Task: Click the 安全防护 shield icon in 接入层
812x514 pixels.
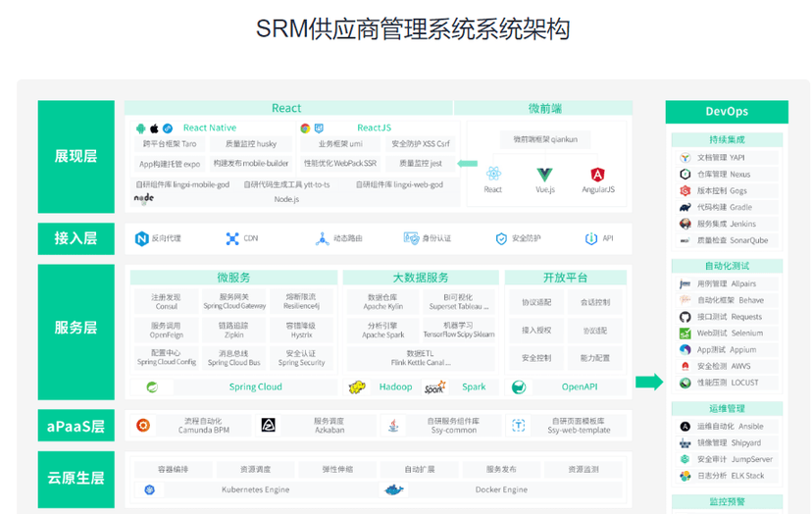Action: (501, 238)
